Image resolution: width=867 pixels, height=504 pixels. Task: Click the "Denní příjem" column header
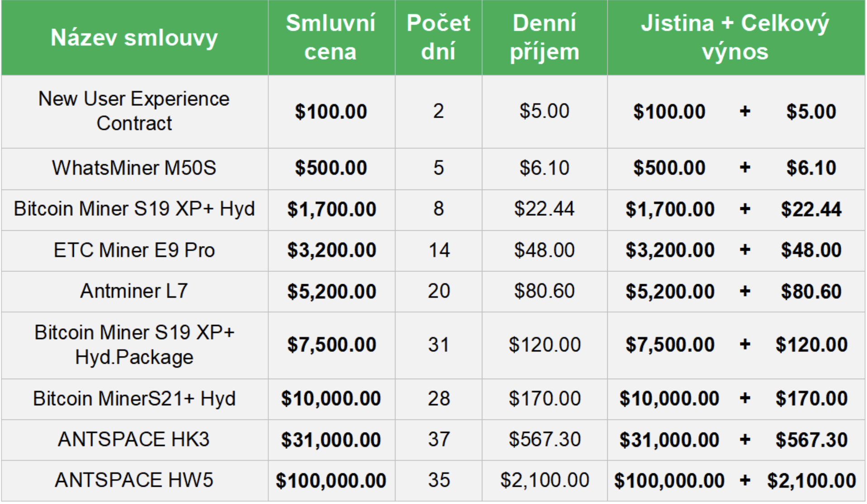[x=544, y=38]
